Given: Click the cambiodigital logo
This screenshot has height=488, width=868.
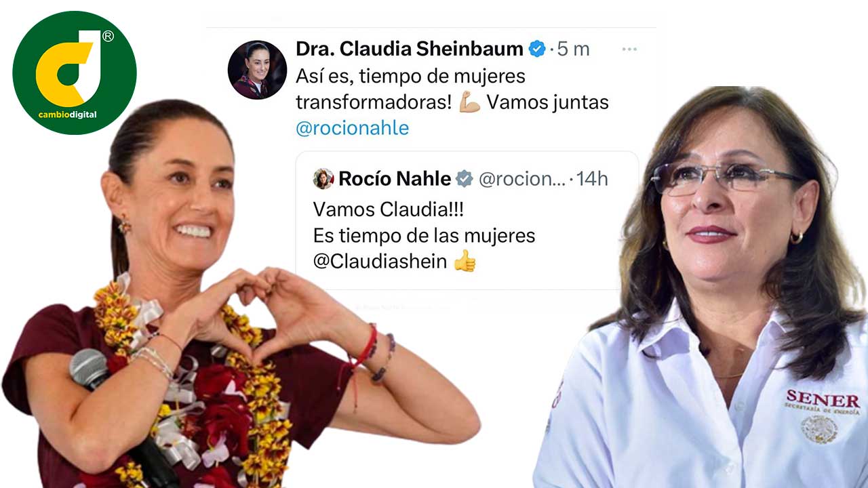Looking at the screenshot, I should 75,73.
